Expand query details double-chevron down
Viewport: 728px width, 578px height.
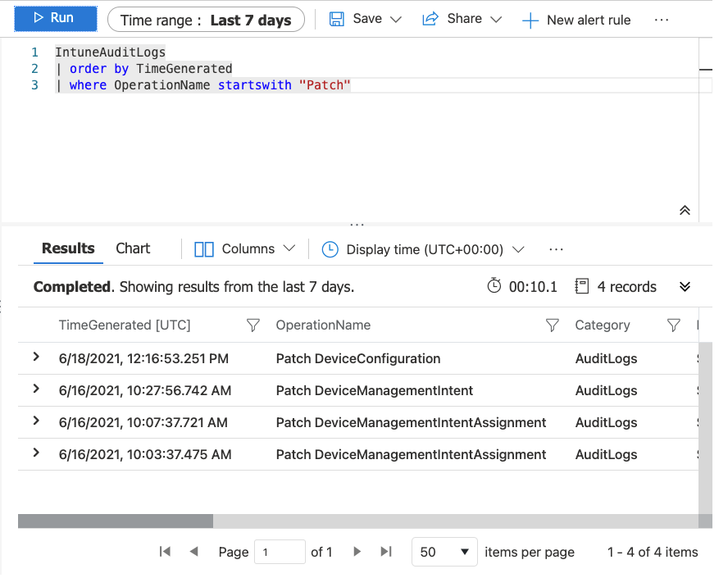coord(685,286)
